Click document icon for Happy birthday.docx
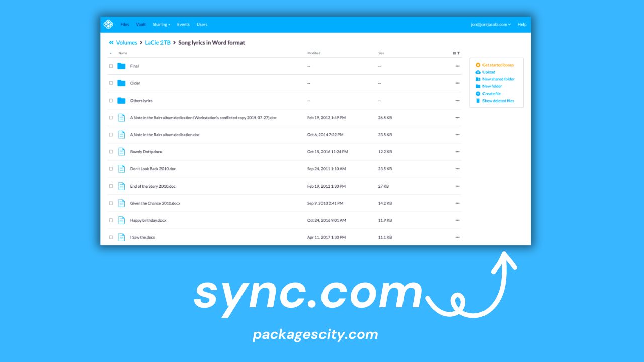Screen dimensions: 644x362 click(121, 220)
